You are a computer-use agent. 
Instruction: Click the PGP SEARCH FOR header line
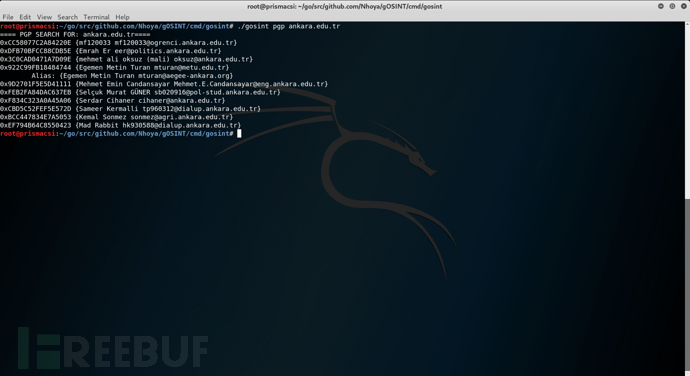pos(75,34)
